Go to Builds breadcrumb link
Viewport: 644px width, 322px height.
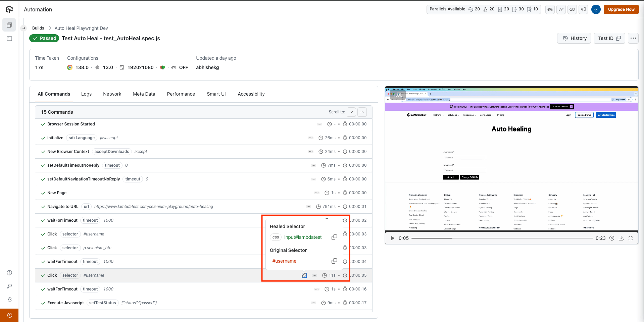tap(38, 28)
